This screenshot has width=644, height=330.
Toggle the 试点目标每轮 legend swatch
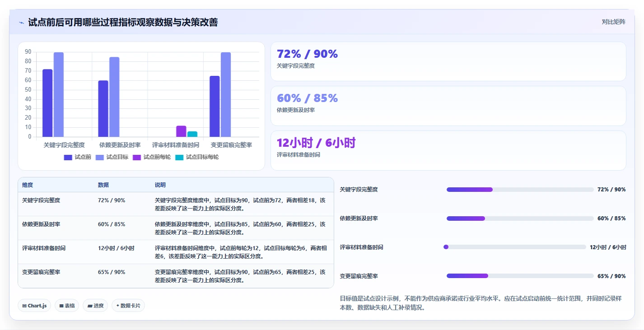(179, 157)
